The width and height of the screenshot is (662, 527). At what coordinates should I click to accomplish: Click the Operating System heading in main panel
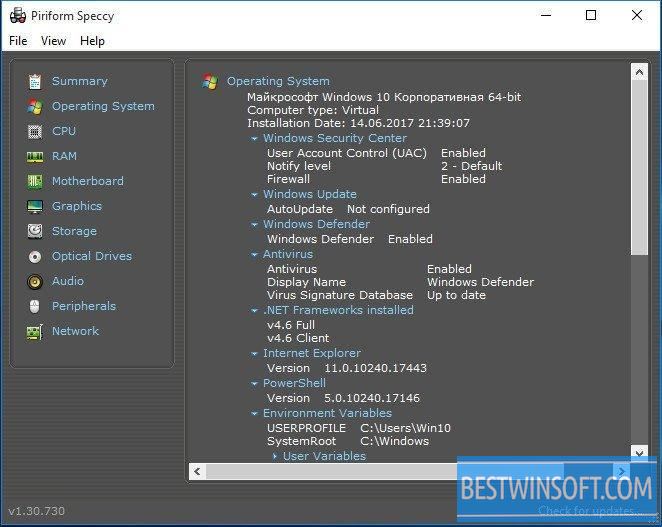click(278, 81)
